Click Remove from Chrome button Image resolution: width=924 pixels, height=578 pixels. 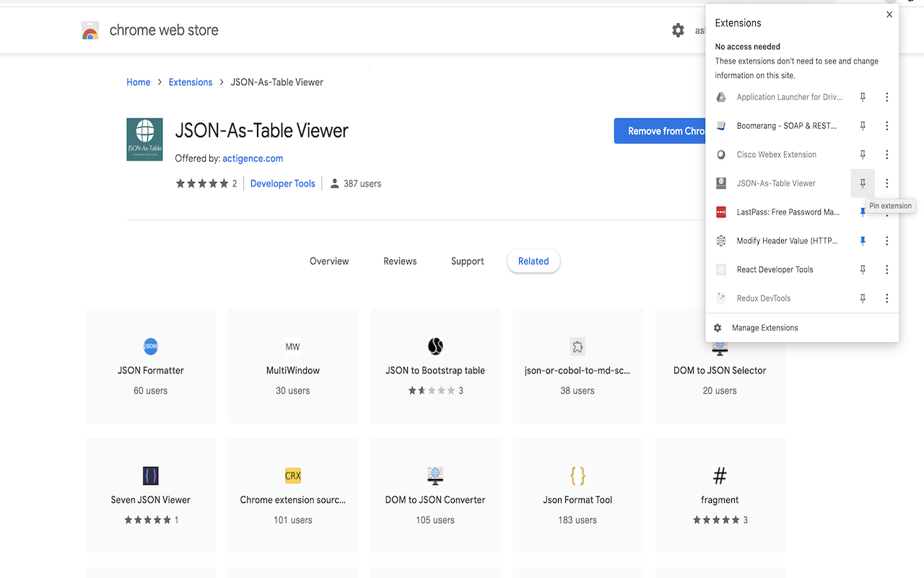[x=660, y=131]
